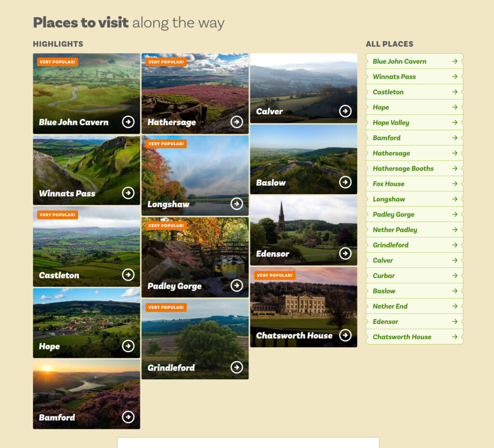Select Nether End from the places list

pos(414,306)
